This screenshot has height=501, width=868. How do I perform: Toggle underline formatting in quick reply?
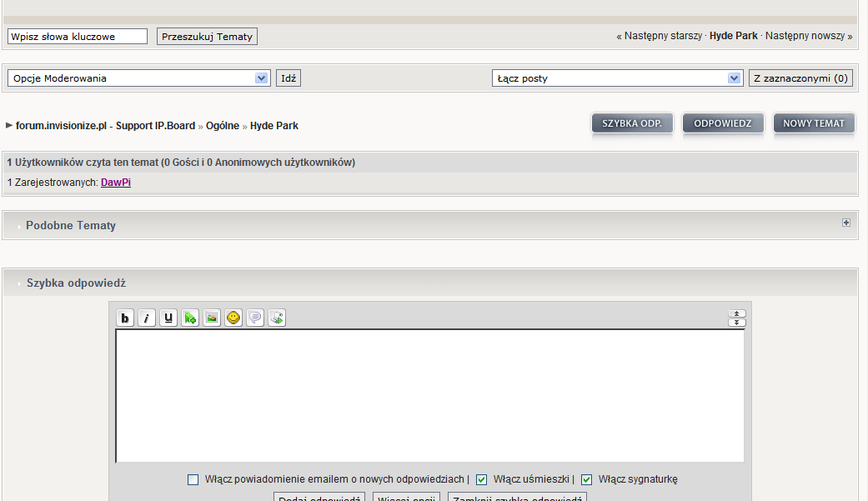[168, 318]
